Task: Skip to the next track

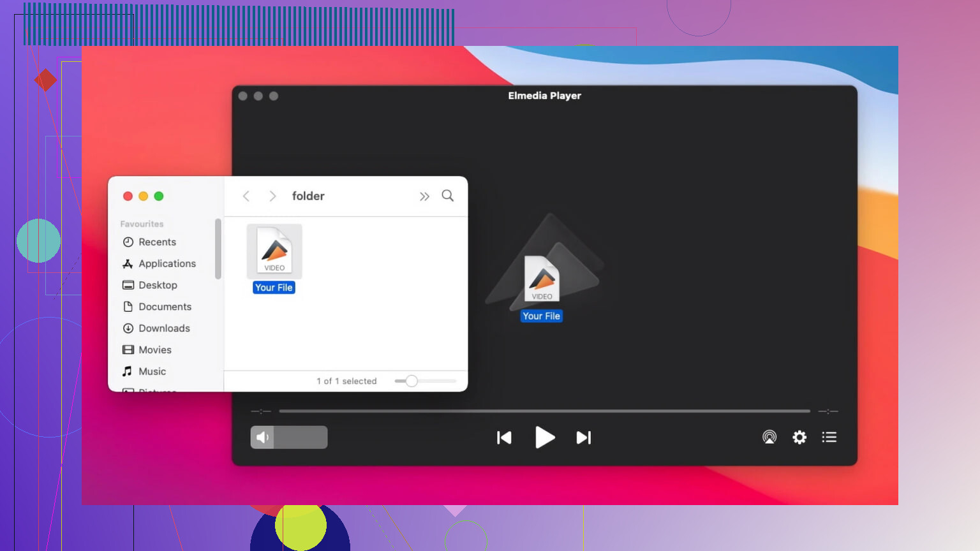Action: (x=584, y=437)
